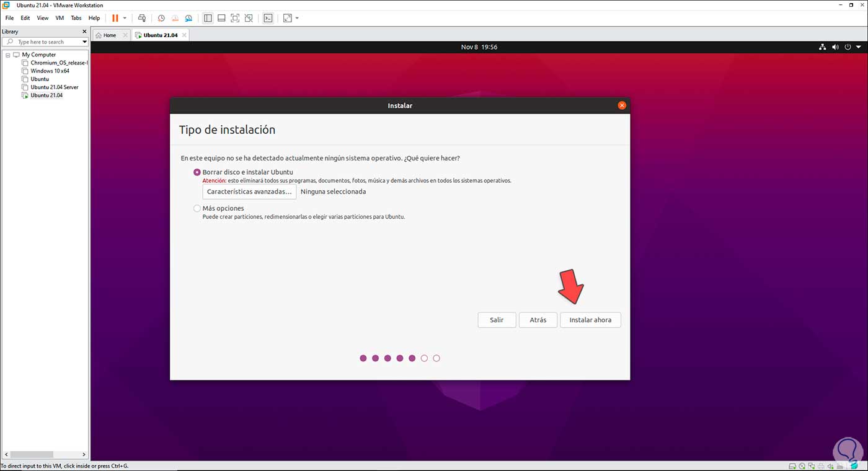Open the library search dropdown arrow
The height and width of the screenshot is (471, 868).
click(x=85, y=42)
